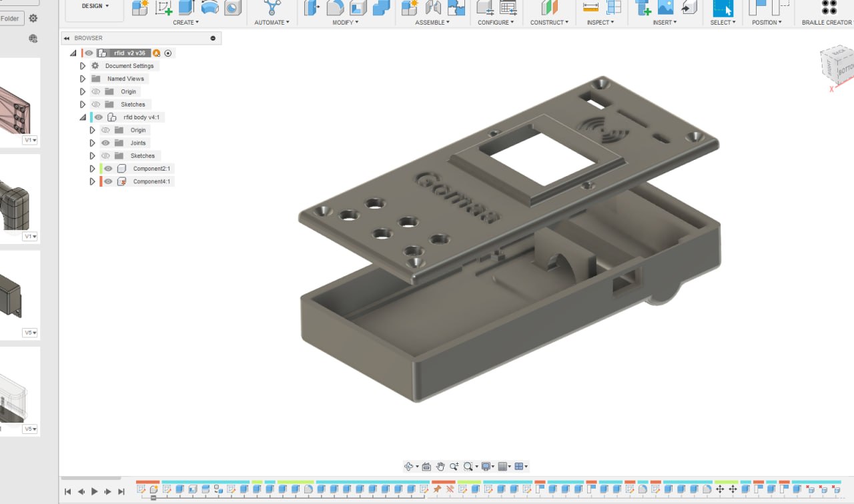Click the Create Sketch tool icon
This screenshot has height=504, width=854.
point(163,7)
